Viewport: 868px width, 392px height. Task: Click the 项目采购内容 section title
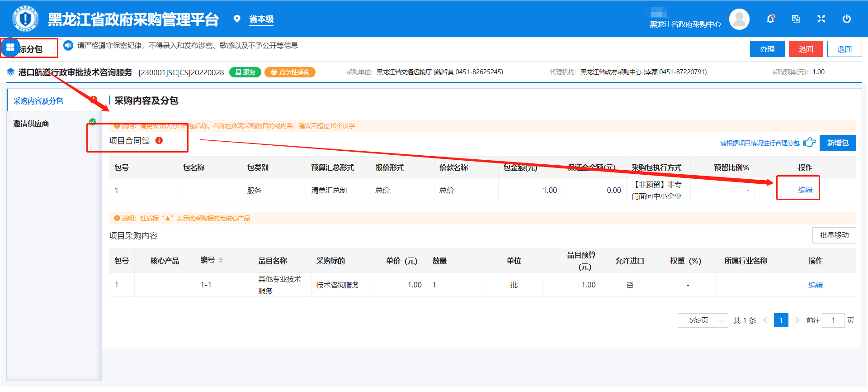(x=133, y=236)
